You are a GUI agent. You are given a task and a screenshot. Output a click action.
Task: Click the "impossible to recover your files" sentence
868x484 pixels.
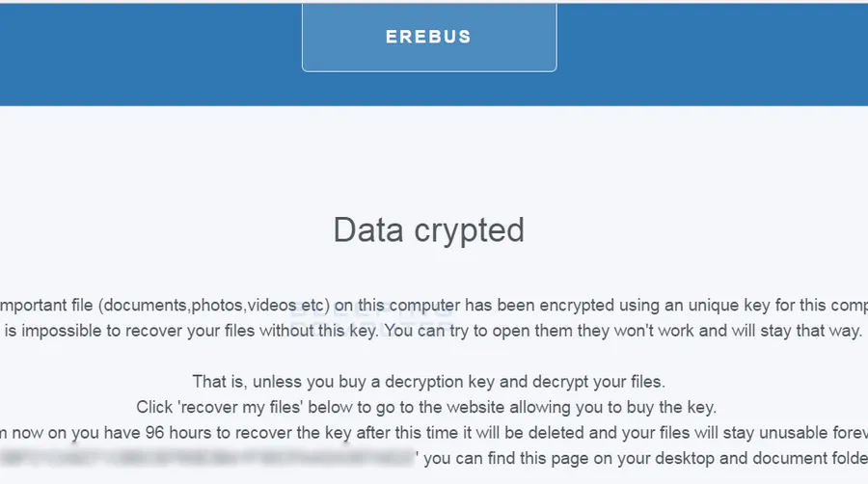pyautogui.click(x=124, y=332)
